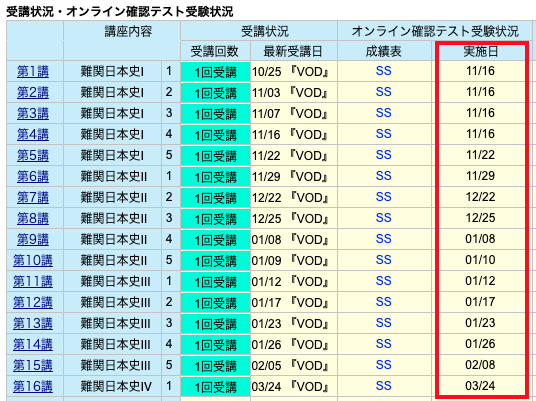The width and height of the screenshot is (536, 401).
Task: View SS score report for 第3講
Action: 384,113
